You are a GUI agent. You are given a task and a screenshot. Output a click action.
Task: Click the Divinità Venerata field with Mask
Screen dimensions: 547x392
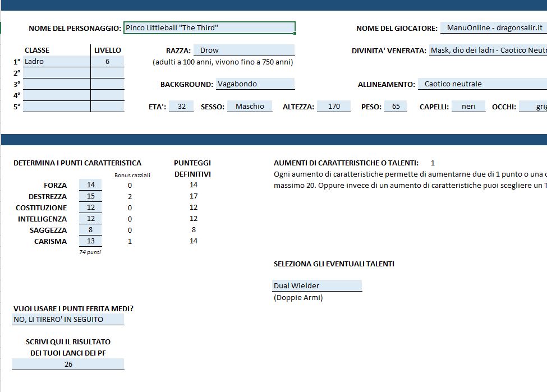[x=488, y=50]
